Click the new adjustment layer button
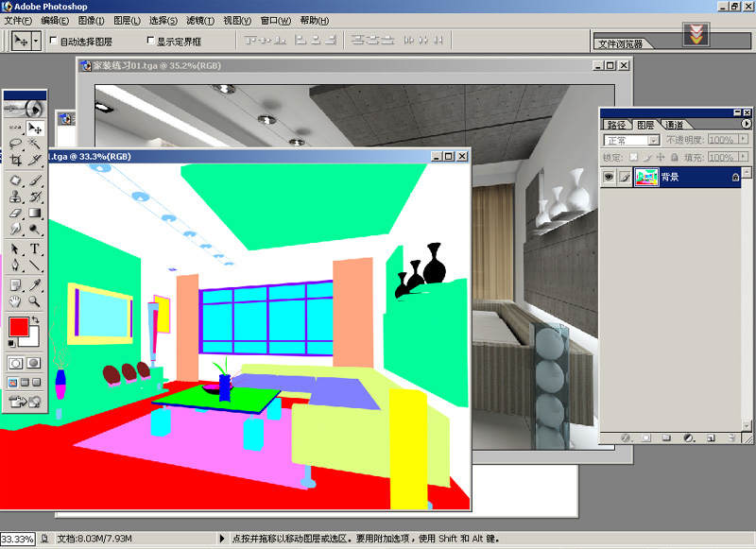 pyautogui.click(x=689, y=437)
